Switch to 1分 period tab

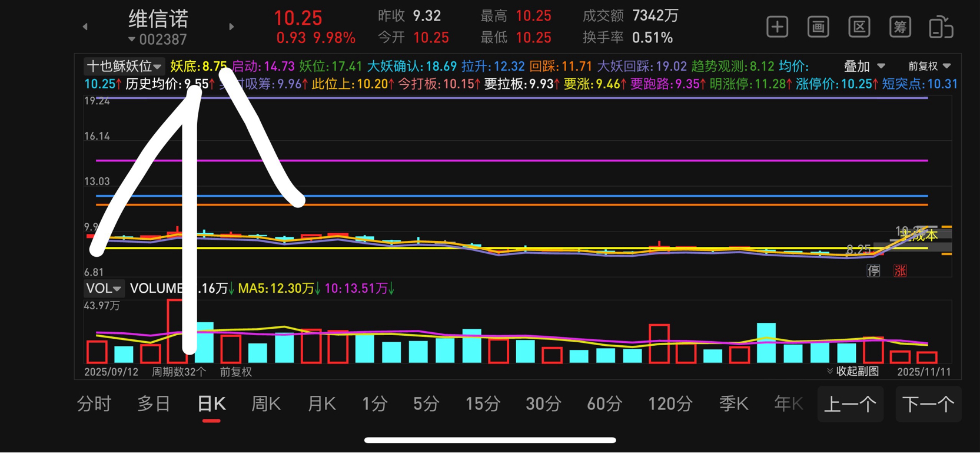(375, 404)
